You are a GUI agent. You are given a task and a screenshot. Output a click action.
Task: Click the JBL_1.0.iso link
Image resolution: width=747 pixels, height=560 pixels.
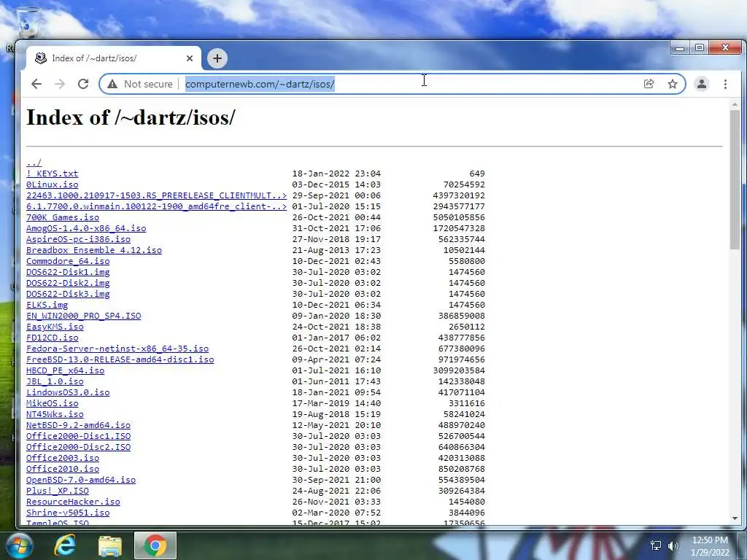pyautogui.click(x=55, y=382)
